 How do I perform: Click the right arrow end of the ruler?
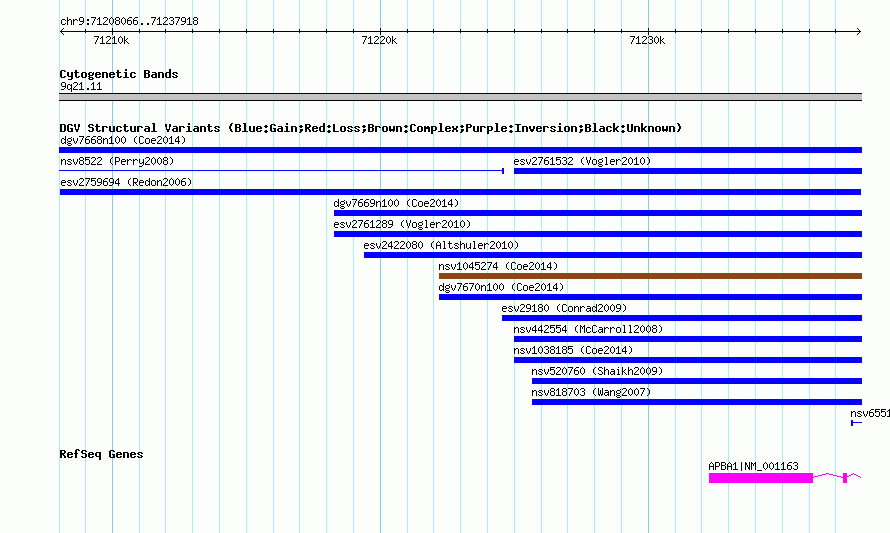coord(859,31)
